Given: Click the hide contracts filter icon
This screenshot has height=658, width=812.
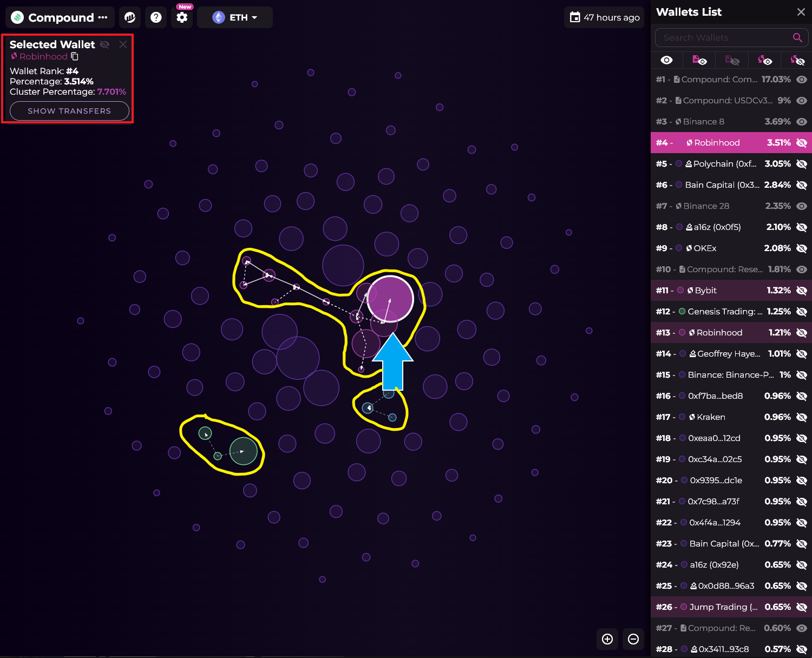Looking at the screenshot, I should click(732, 60).
